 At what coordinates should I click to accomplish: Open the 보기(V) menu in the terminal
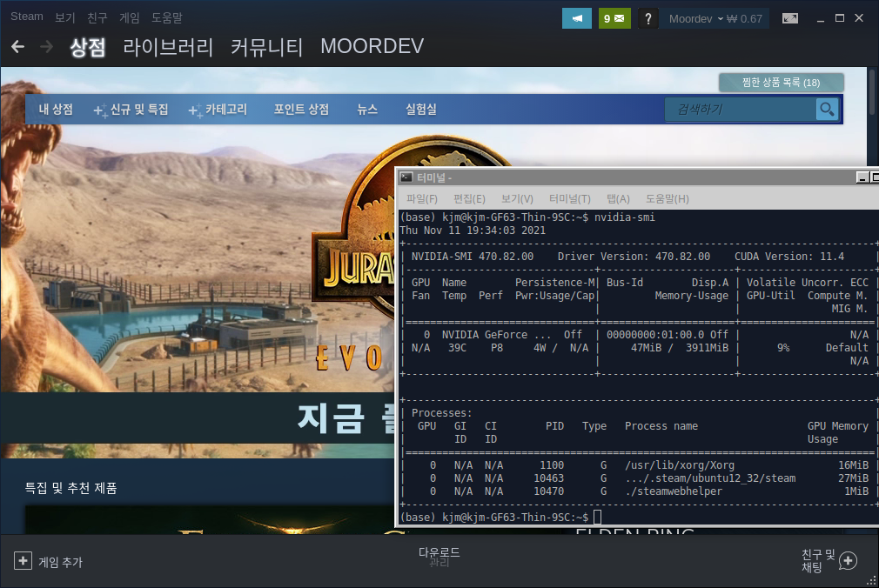517,199
